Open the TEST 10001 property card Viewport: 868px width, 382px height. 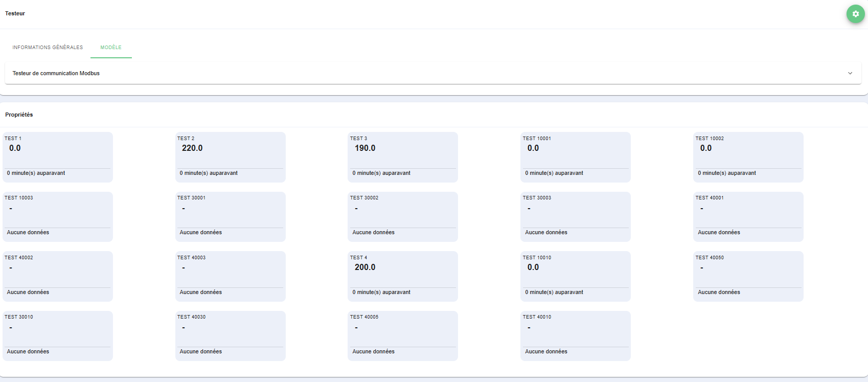(575, 157)
